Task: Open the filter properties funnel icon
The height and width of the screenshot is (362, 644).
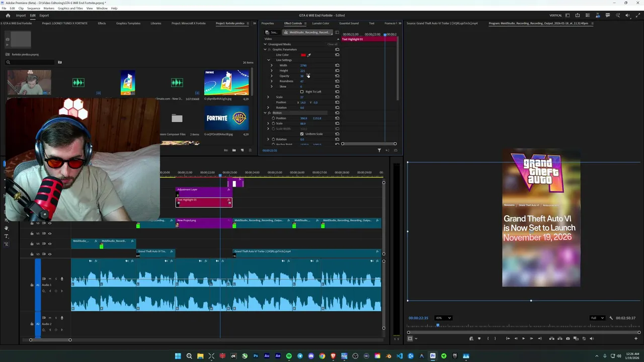Action: coord(379,150)
